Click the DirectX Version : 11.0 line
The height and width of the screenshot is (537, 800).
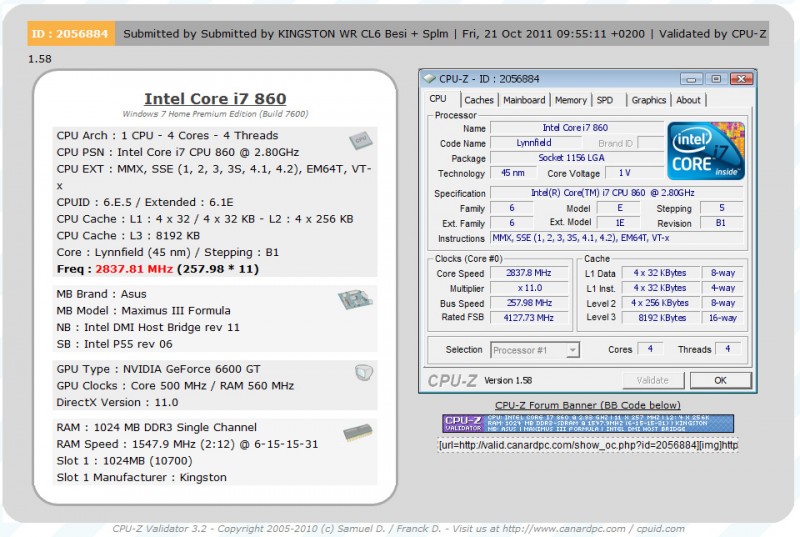117,402
